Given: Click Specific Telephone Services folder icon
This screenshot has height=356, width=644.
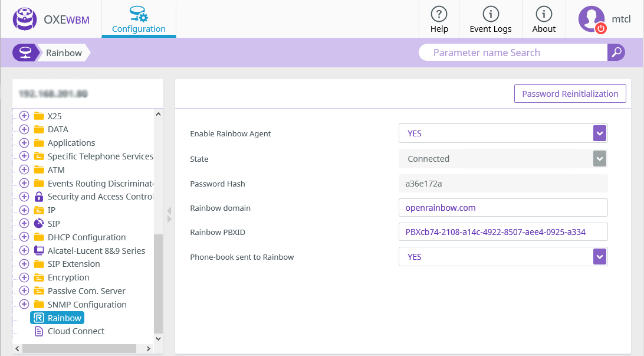Looking at the screenshot, I should [38, 156].
